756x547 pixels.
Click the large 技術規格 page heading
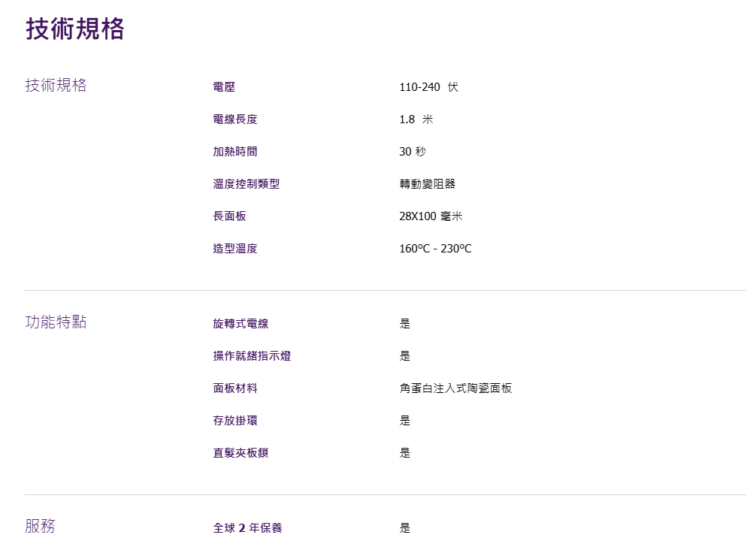(75, 29)
